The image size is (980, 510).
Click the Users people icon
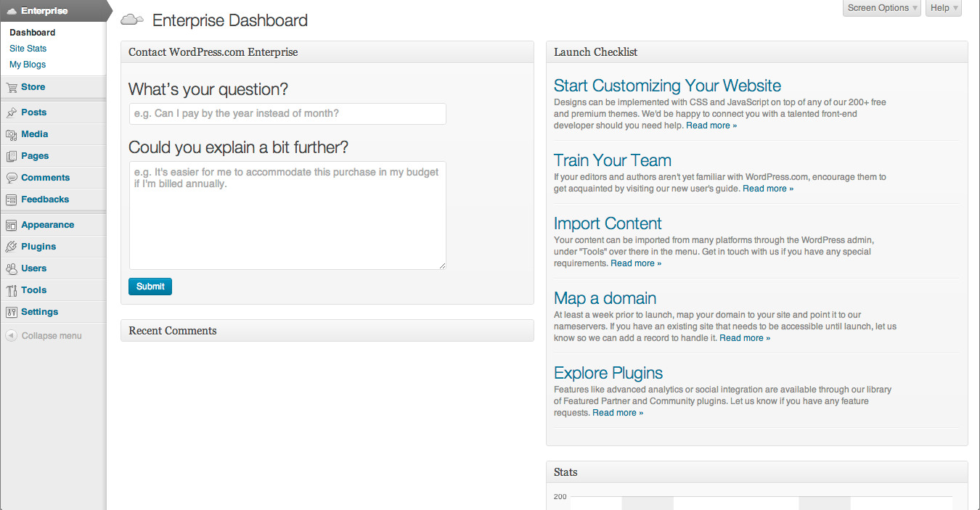tap(12, 268)
